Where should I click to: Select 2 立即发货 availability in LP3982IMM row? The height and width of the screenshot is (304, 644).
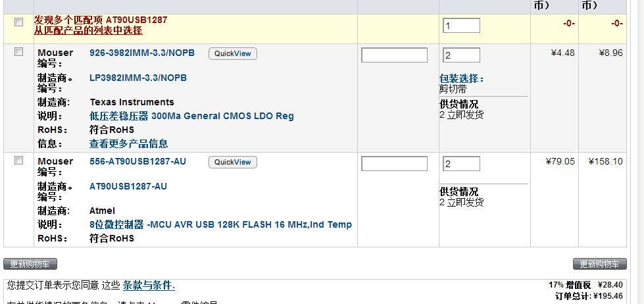click(x=462, y=114)
